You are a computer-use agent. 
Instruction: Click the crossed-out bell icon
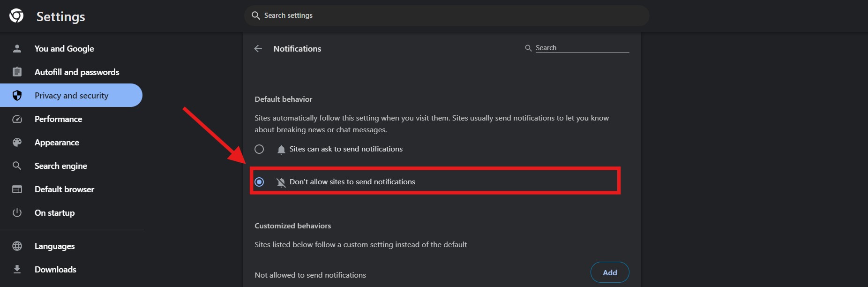[281, 182]
